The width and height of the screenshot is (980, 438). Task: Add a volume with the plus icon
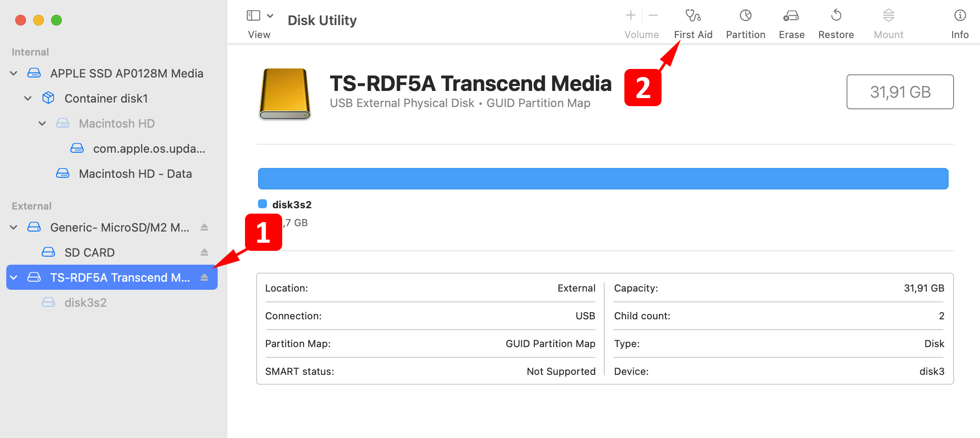[x=631, y=15]
